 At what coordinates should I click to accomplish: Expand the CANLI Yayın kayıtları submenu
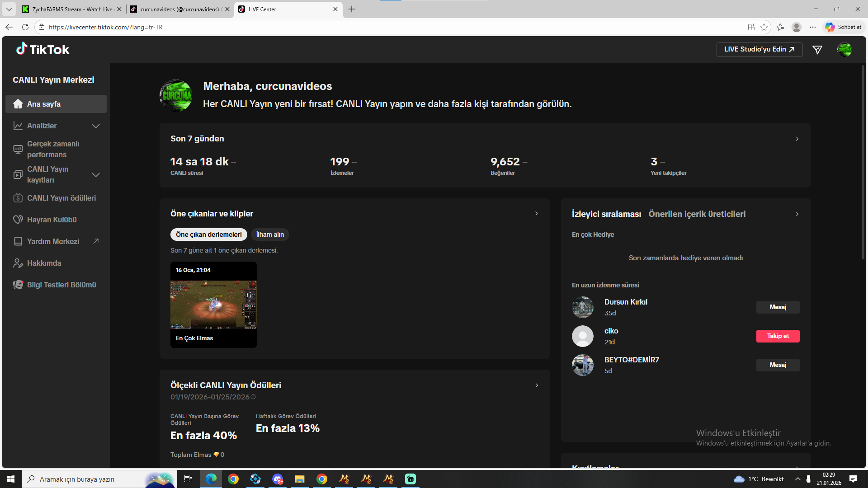click(x=96, y=174)
